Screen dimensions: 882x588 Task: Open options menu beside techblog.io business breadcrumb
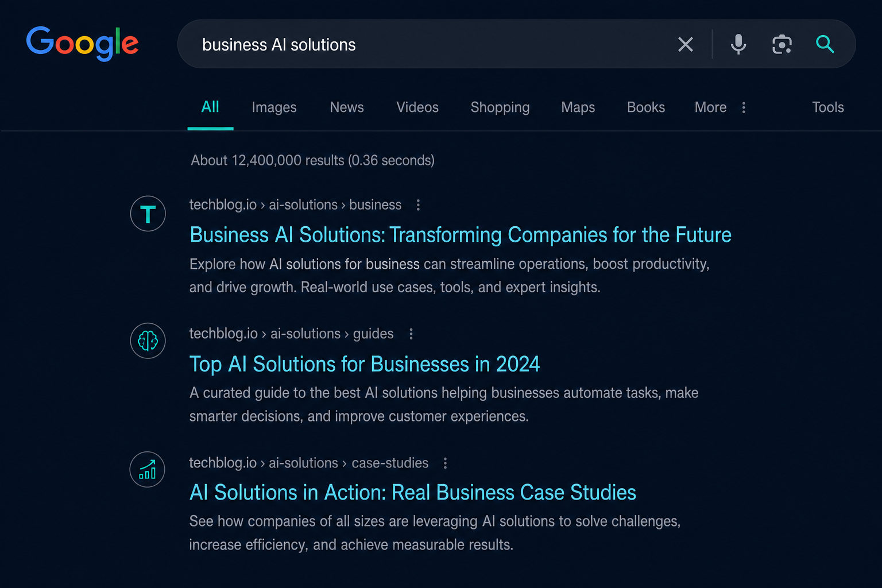[x=418, y=205]
